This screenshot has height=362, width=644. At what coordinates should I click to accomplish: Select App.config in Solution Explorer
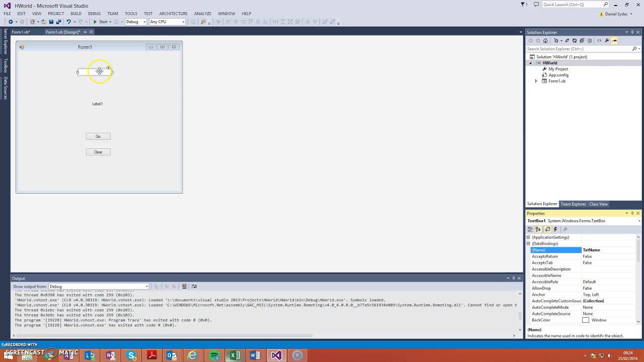pyautogui.click(x=558, y=75)
